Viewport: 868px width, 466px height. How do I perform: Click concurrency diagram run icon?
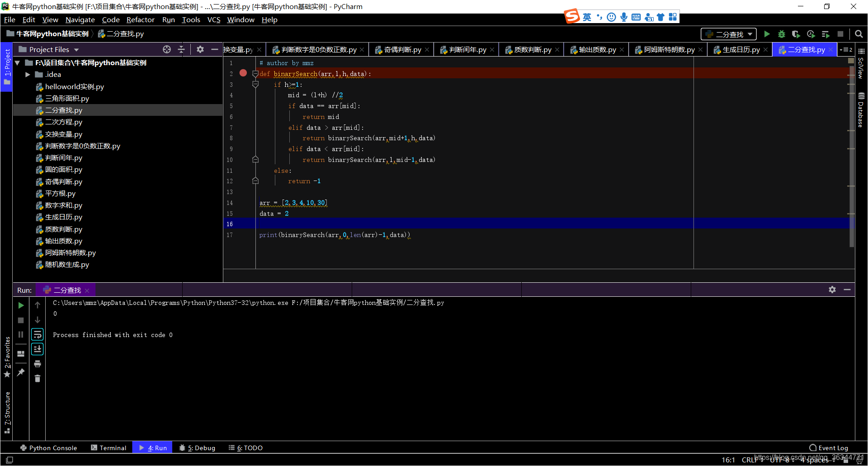point(826,34)
